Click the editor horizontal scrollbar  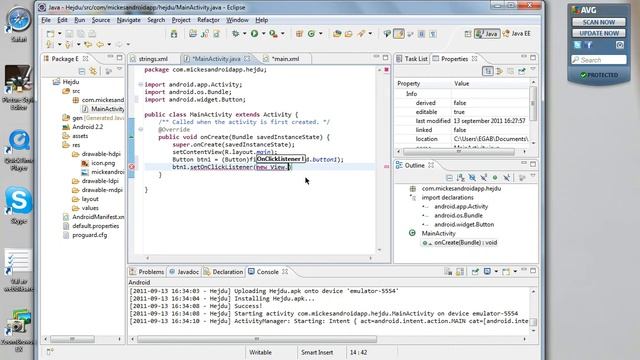click(x=259, y=258)
